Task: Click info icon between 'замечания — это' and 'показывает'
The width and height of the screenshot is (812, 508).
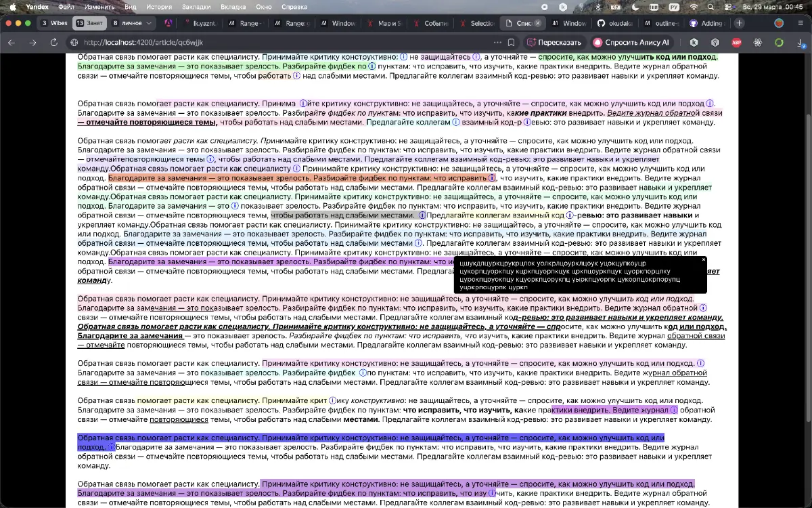Action: [235, 206]
